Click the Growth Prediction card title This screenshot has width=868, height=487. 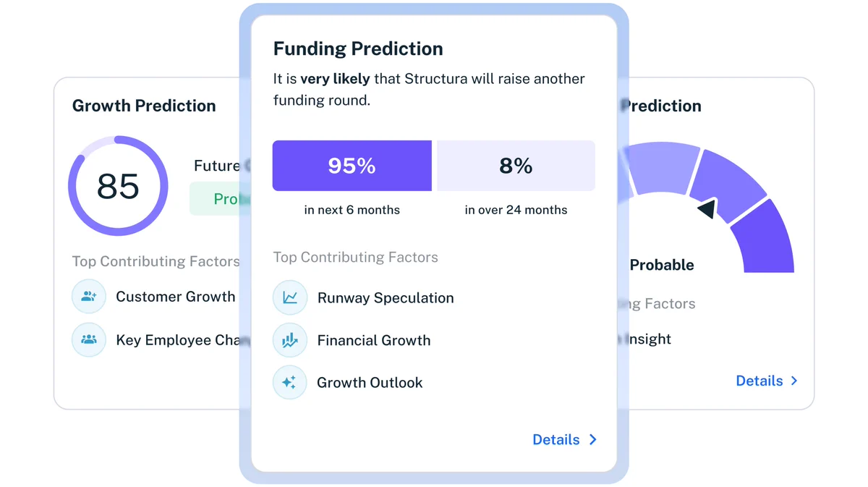(x=144, y=106)
